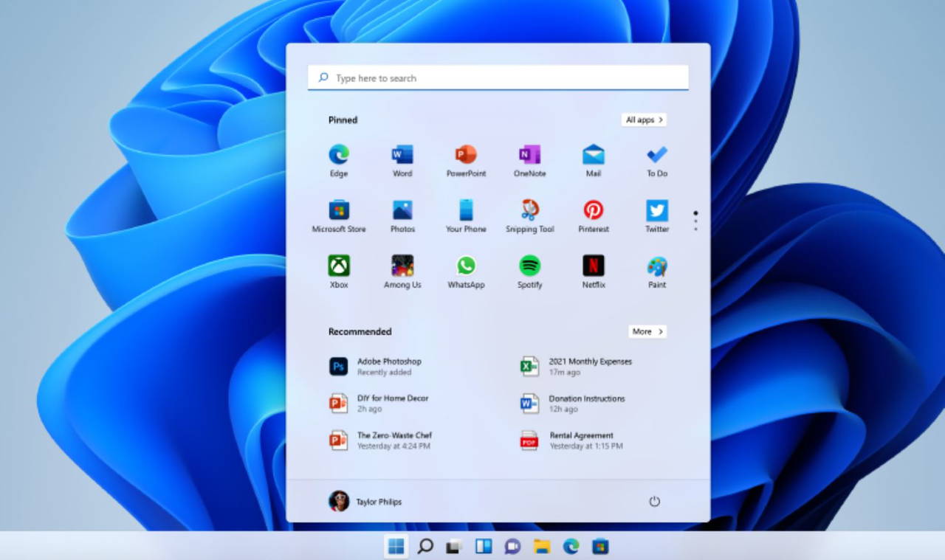Screen dimensions: 945x560
Task: Go to next pinned apps page dot
Action: pos(695,221)
